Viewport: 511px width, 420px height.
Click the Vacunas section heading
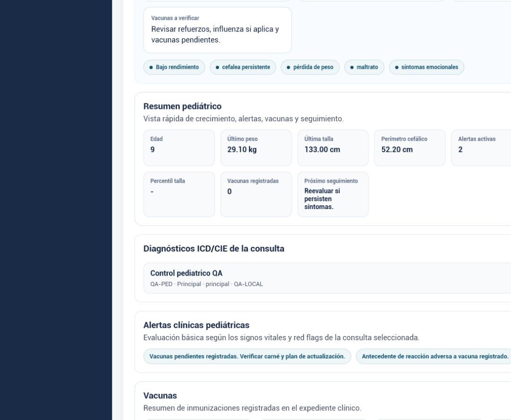[x=160, y=395]
